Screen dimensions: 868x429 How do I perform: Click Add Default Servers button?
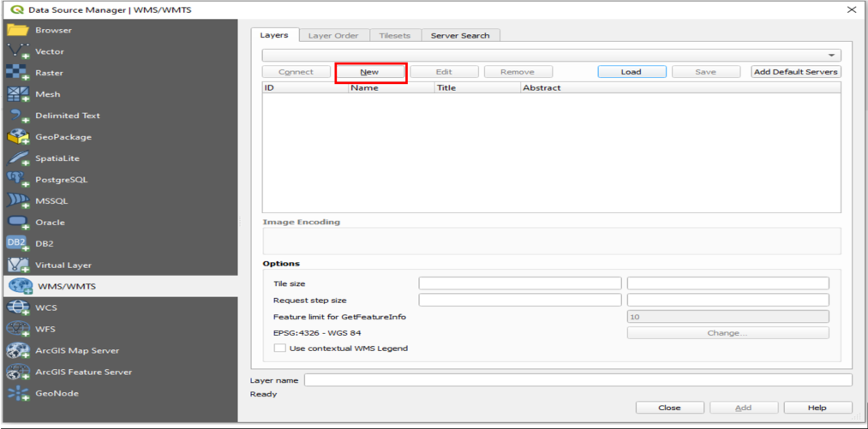[796, 72]
